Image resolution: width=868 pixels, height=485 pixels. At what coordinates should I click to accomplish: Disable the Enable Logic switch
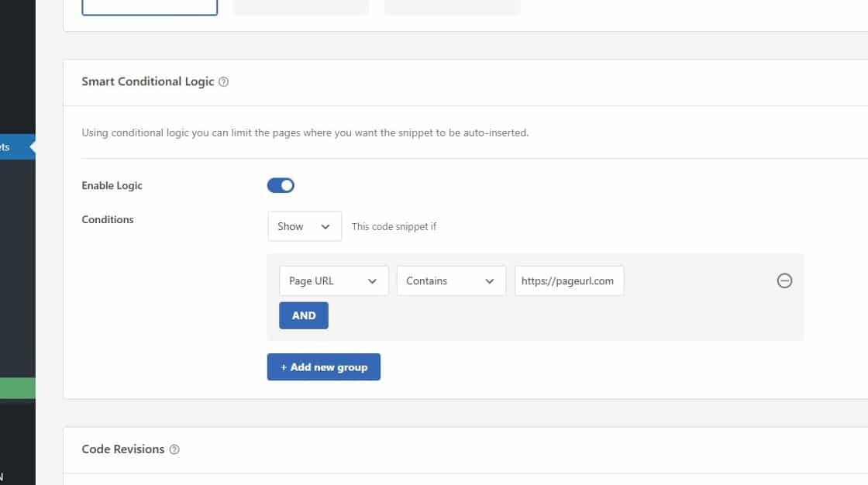[281, 185]
